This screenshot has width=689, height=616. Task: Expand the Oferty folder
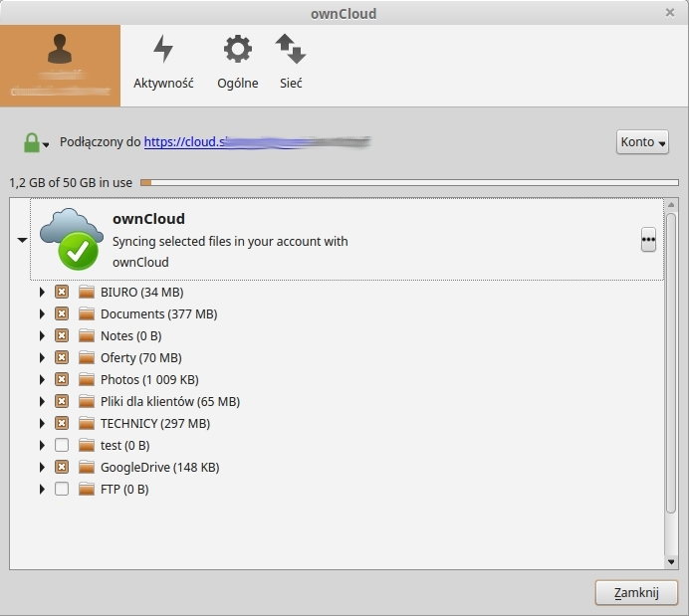pos(42,358)
